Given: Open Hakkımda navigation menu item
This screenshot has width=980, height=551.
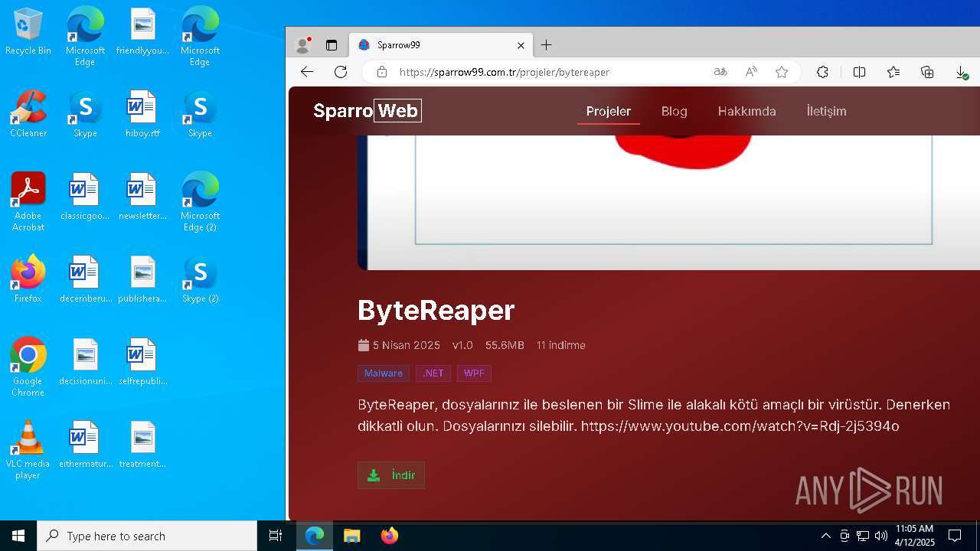Looking at the screenshot, I should click(747, 111).
